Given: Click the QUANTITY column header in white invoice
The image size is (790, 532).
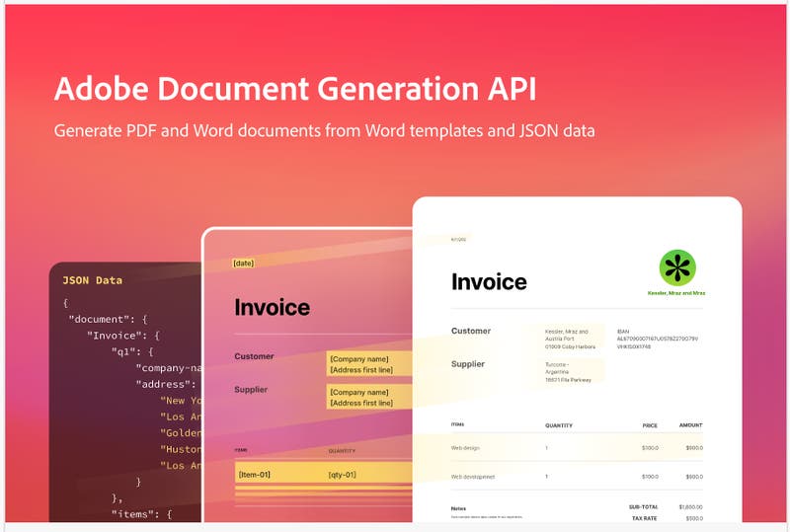Looking at the screenshot, I should click(x=559, y=425).
